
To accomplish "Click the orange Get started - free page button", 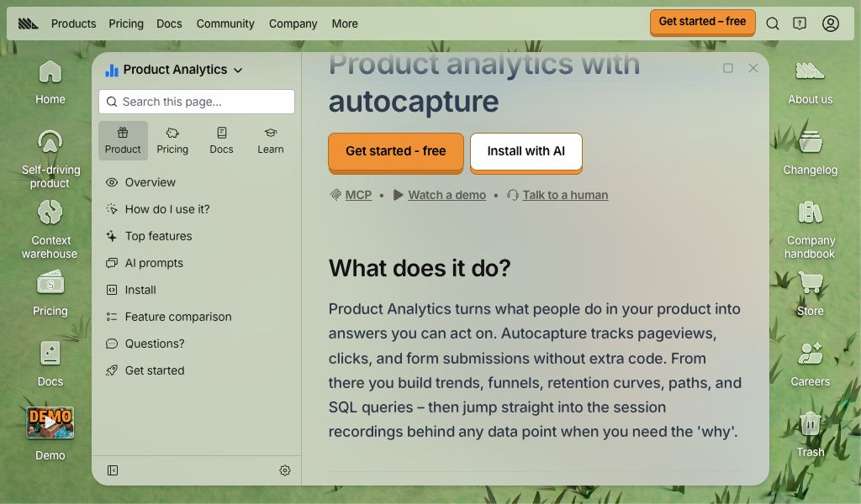I will click(396, 153).
